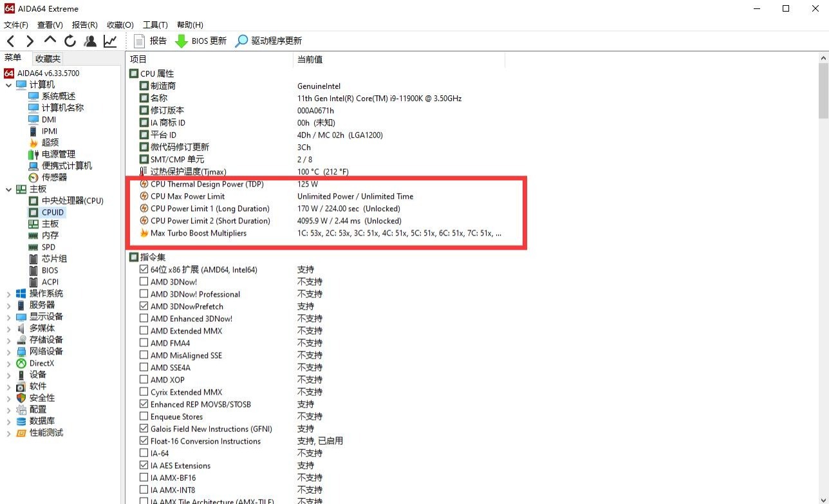Viewport: 829px width, 504px height.
Task: Click the back navigation arrow
Action: point(10,41)
